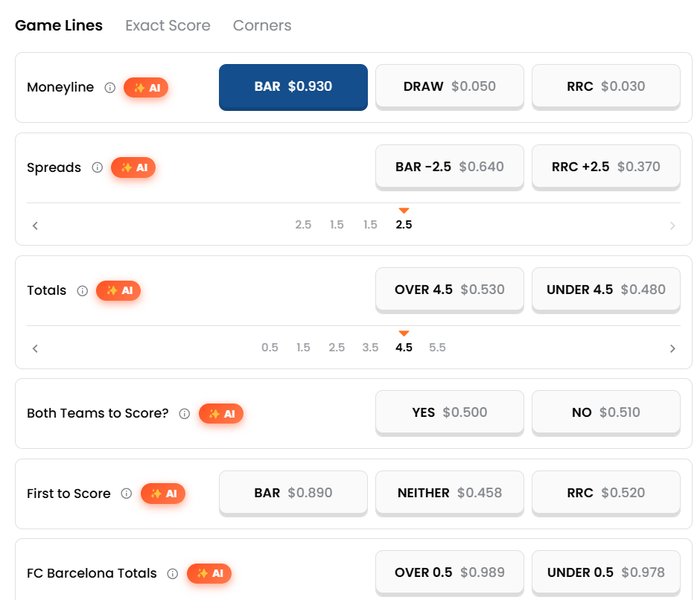Screen dimensions: 700x600
Task: Advance totals lines with right chevron
Action: tap(672, 348)
